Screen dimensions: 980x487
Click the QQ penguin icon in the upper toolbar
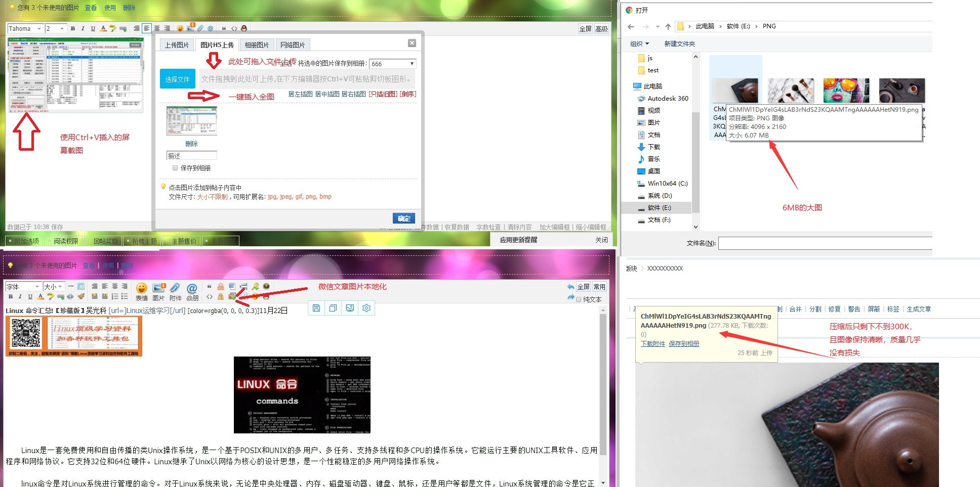(x=244, y=28)
